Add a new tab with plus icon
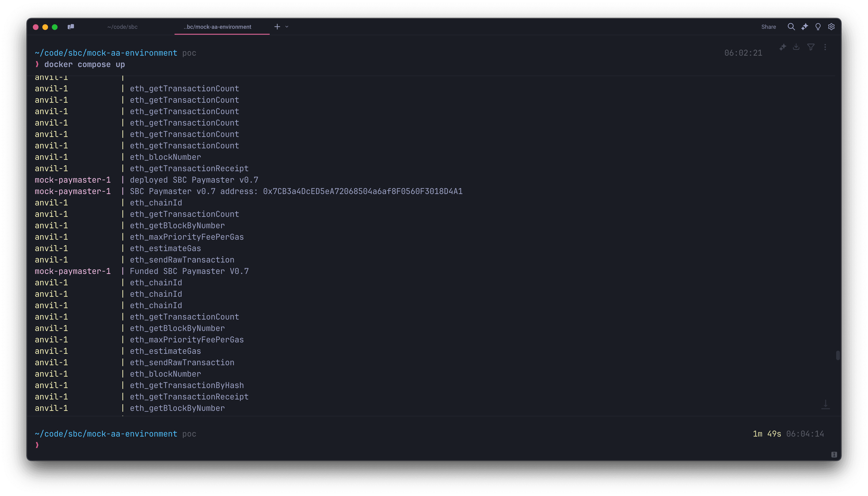The image size is (868, 496). pos(277,27)
